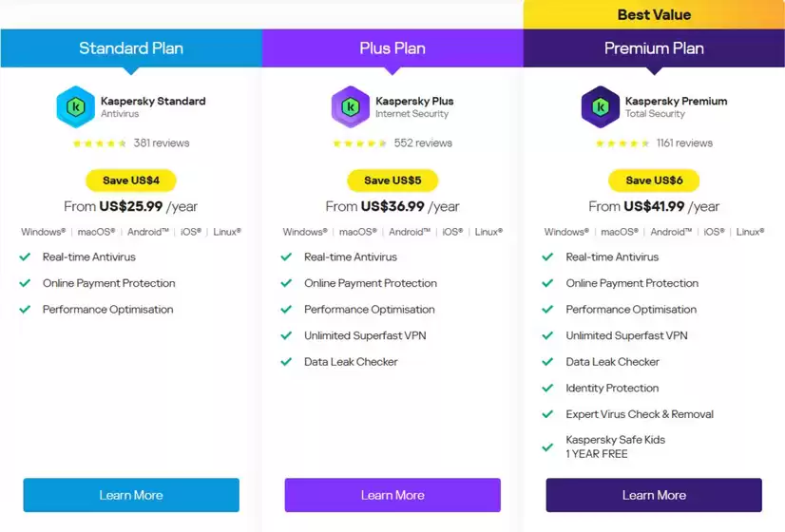
Task: Open the 381 reviews link
Action: pos(162,143)
